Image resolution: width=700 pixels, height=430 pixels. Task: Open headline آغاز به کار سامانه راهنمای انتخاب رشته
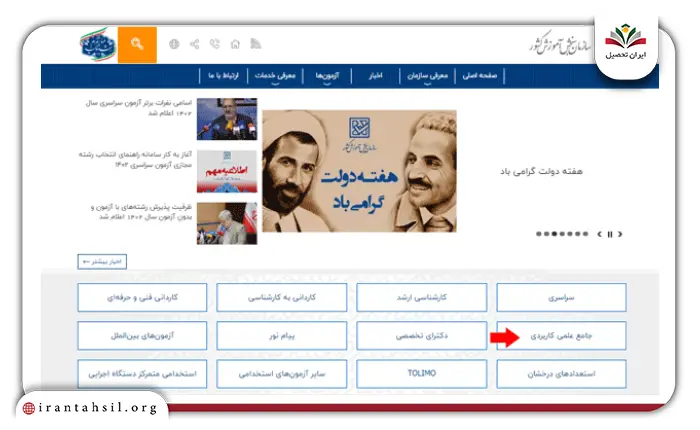pos(135,159)
